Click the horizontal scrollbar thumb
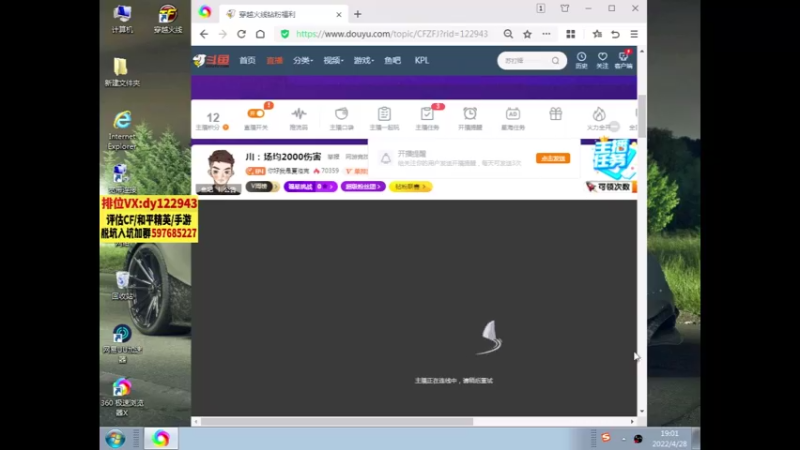Image resolution: width=800 pixels, height=450 pixels. pyautogui.click(x=337, y=421)
